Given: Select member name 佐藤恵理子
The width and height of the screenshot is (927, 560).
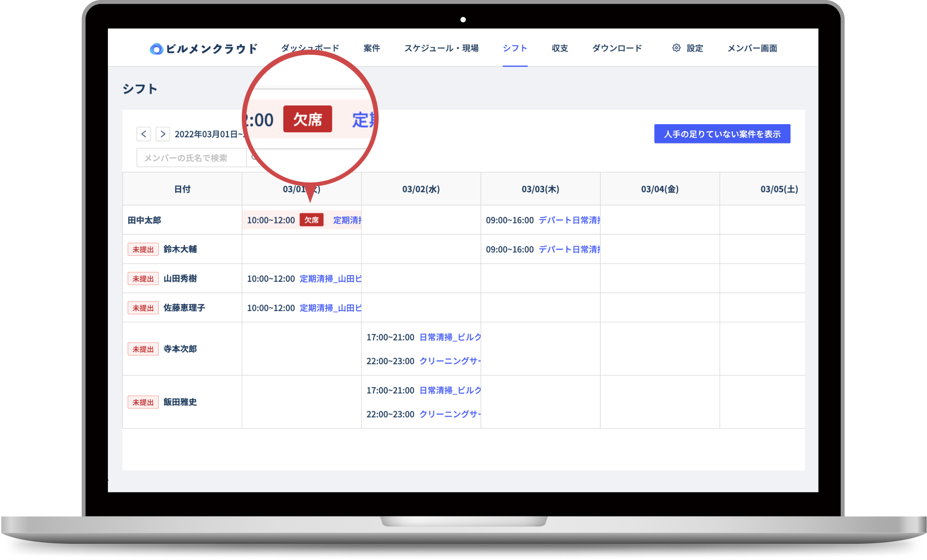Looking at the screenshot, I should coord(184,308).
